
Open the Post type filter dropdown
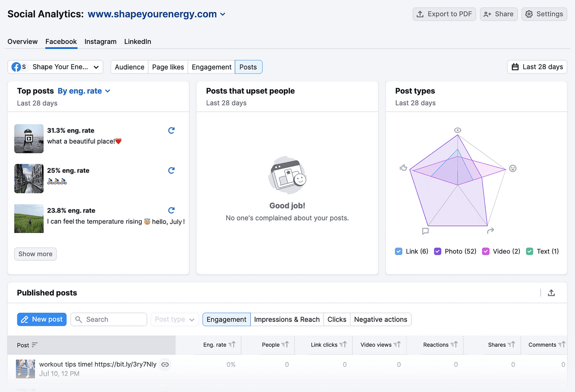(x=175, y=319)
